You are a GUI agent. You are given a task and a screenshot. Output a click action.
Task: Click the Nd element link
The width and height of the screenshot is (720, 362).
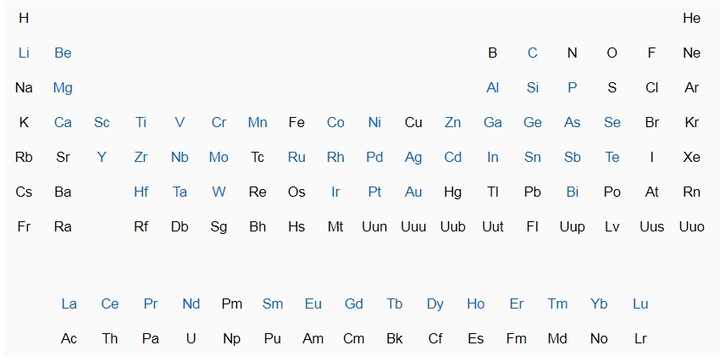point(191,304)
